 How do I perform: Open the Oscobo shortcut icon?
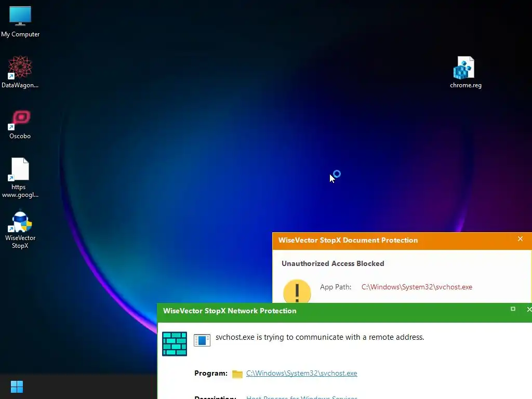click(20, 124)
